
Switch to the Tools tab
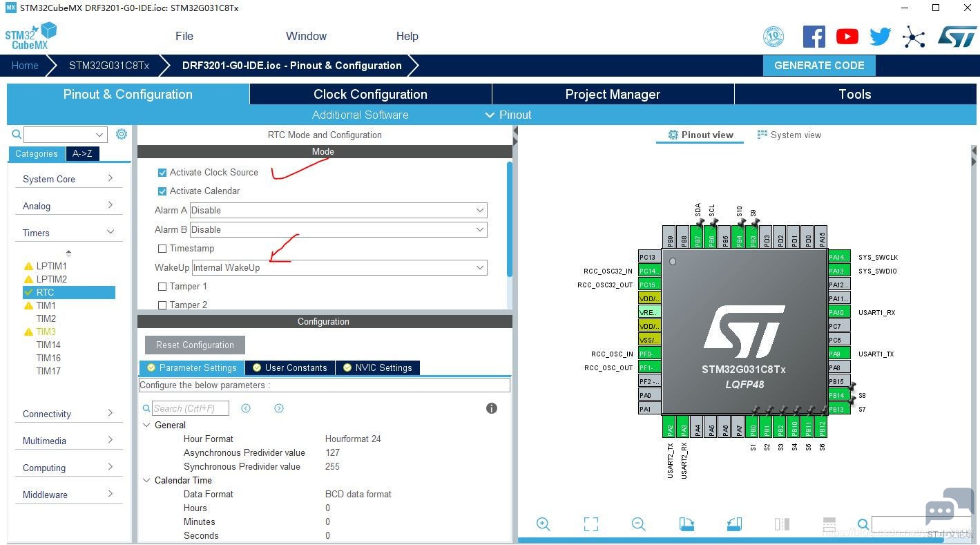(855, 94)
